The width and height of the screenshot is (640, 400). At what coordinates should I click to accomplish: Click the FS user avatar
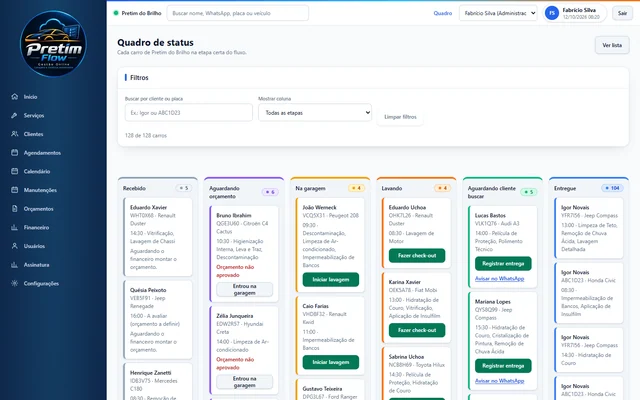point(552,13)
